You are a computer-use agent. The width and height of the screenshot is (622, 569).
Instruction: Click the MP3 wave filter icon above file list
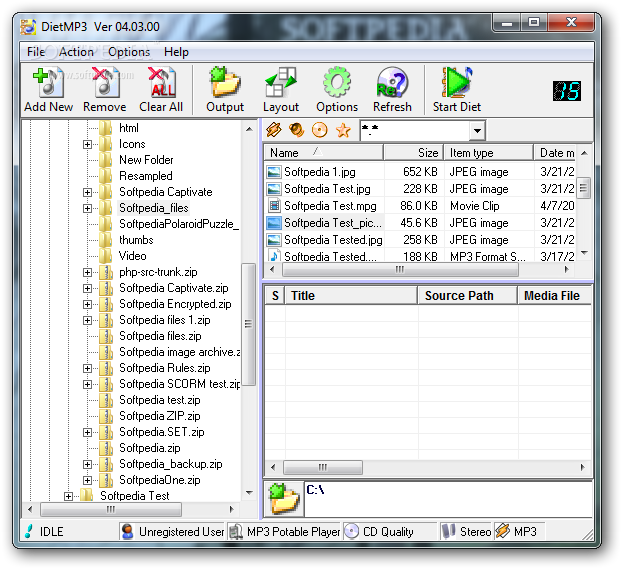click(x=274, y=130)
